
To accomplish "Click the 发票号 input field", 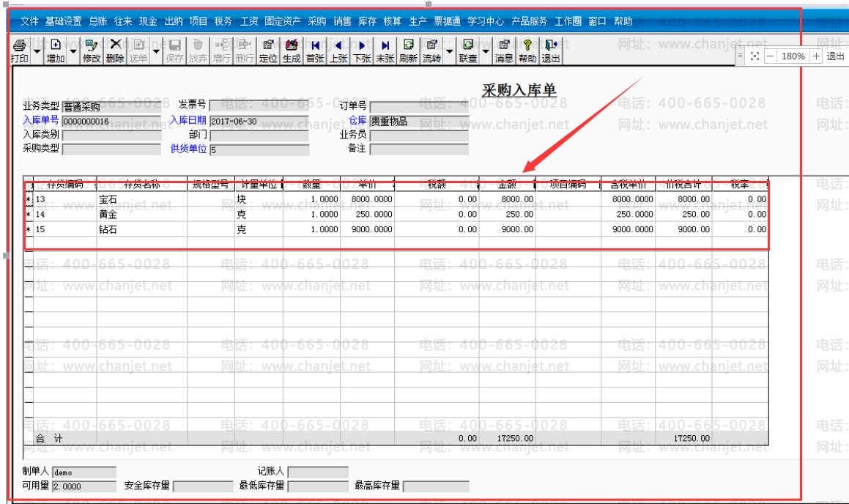I will point(259,105).
